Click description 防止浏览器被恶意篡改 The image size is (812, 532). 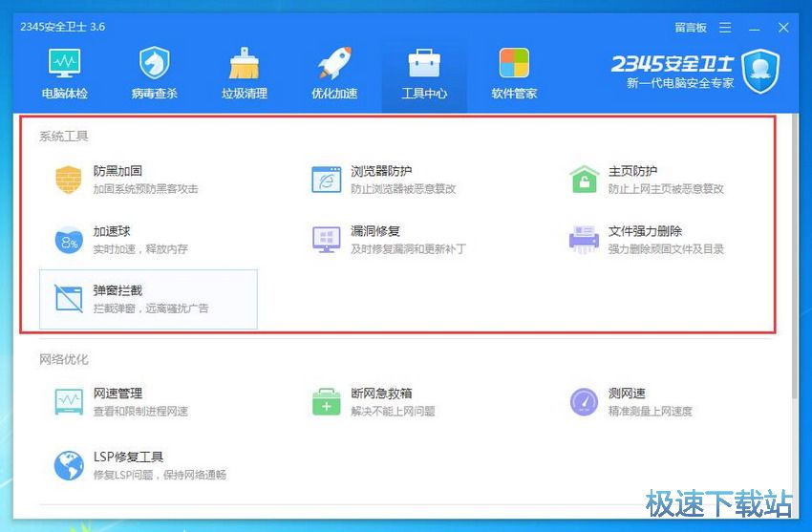[403, 189]
